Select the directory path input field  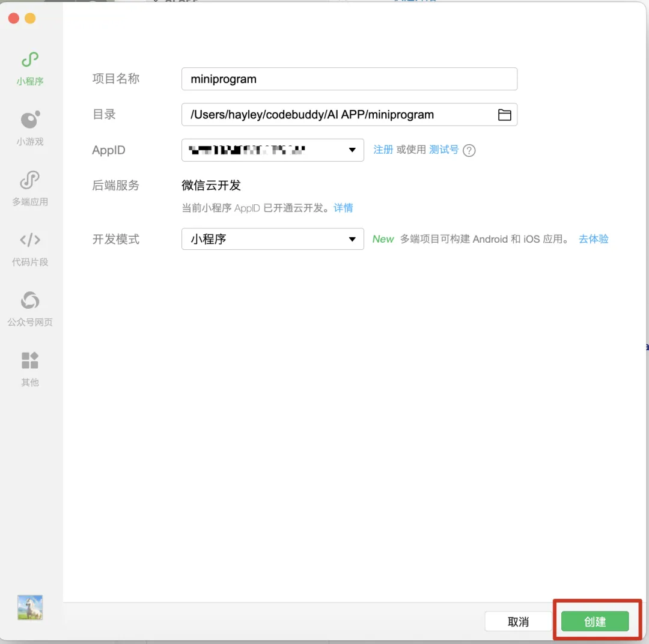(x=337, y=114)
